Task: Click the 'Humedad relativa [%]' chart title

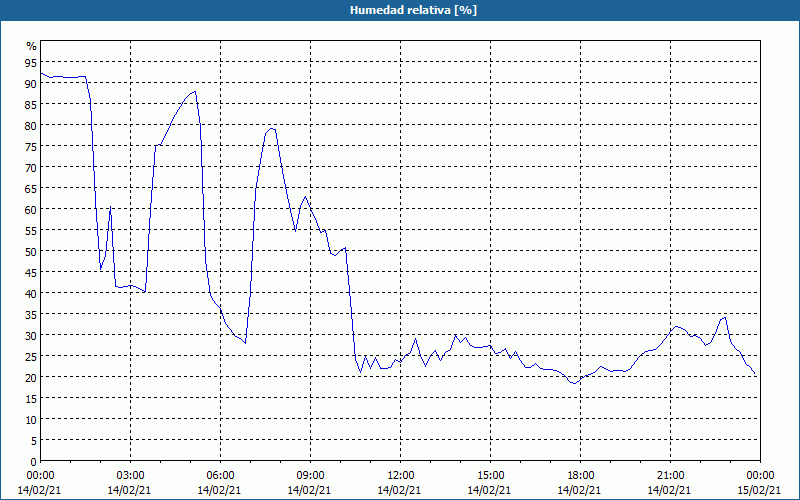Action: coord(413,10)
